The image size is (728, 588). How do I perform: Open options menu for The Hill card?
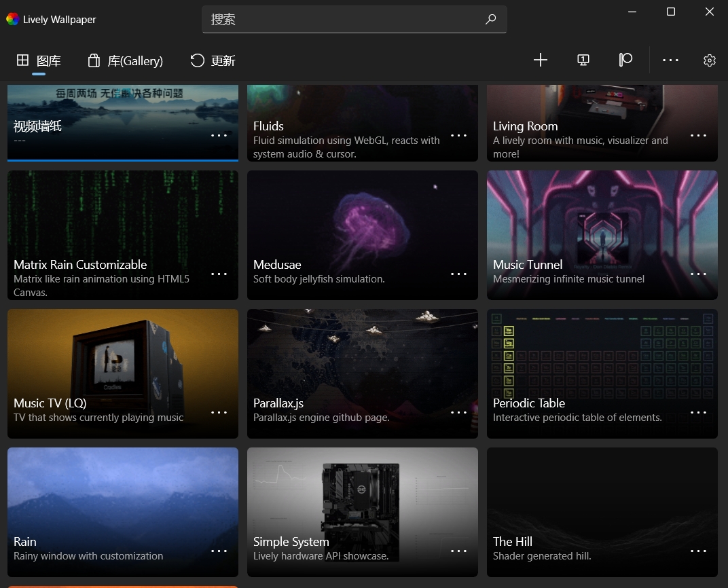coord(698,551)
